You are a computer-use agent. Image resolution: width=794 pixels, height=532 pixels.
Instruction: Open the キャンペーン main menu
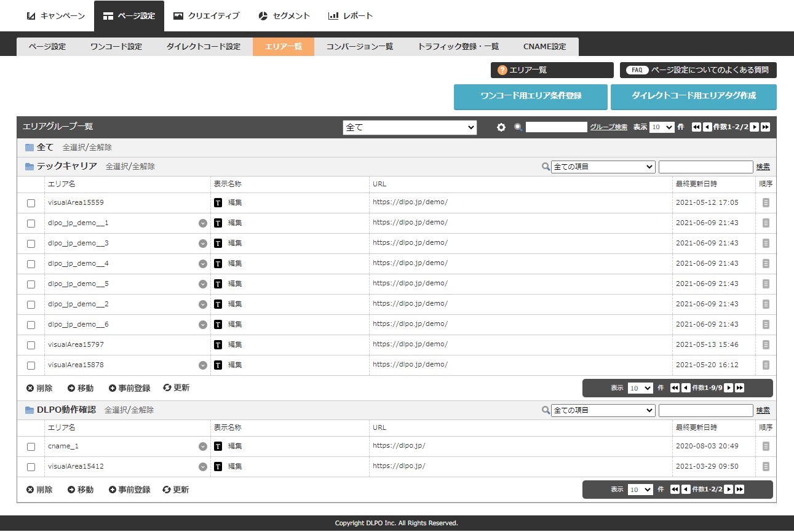(x=56, y=16)
